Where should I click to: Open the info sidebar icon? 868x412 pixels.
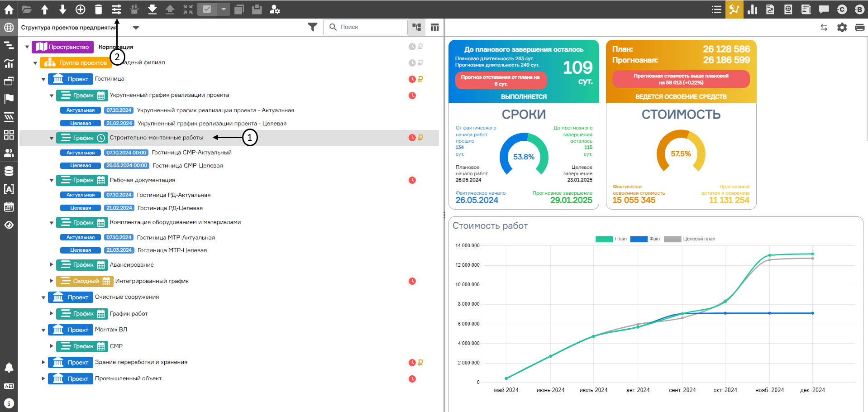(9, 403)
